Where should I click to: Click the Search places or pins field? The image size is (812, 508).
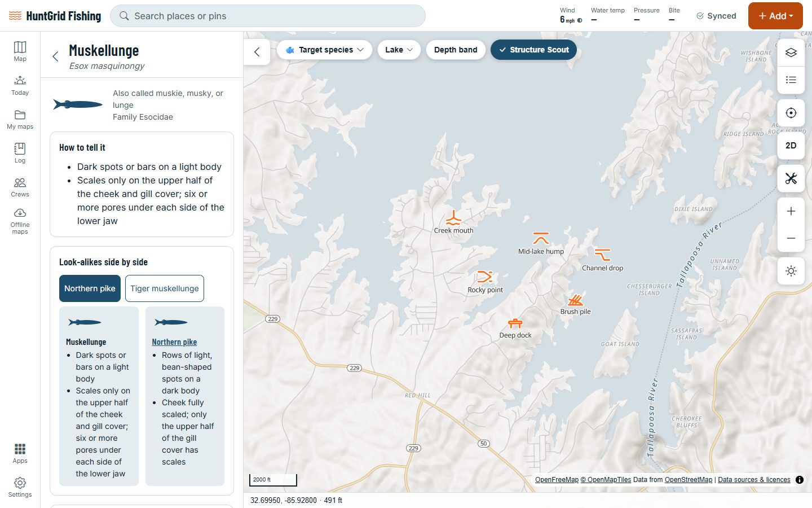[x=268, y=16]
